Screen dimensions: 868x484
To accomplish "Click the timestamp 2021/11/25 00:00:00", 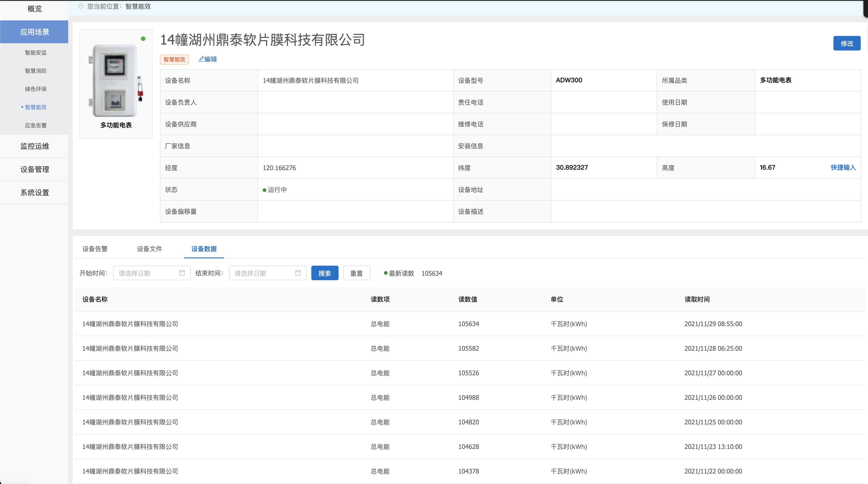I will pos(713,422).
